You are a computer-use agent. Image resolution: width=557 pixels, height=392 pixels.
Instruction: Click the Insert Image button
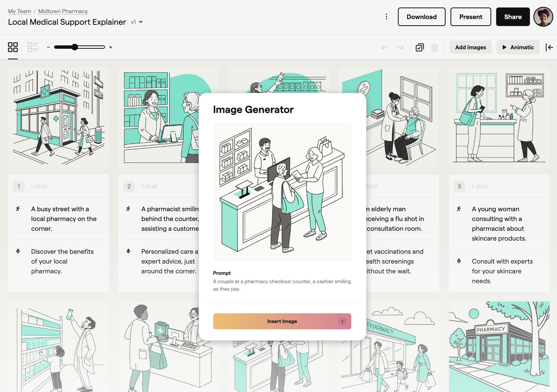(x=282, y=321)
